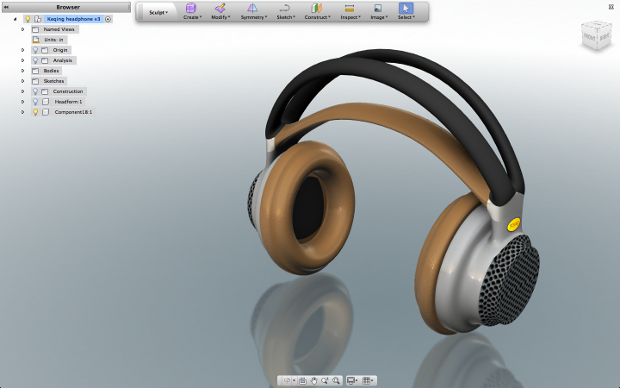Click the Zoom window magnifier icon
Screen dimensions: 620x388
coord(336,380)
